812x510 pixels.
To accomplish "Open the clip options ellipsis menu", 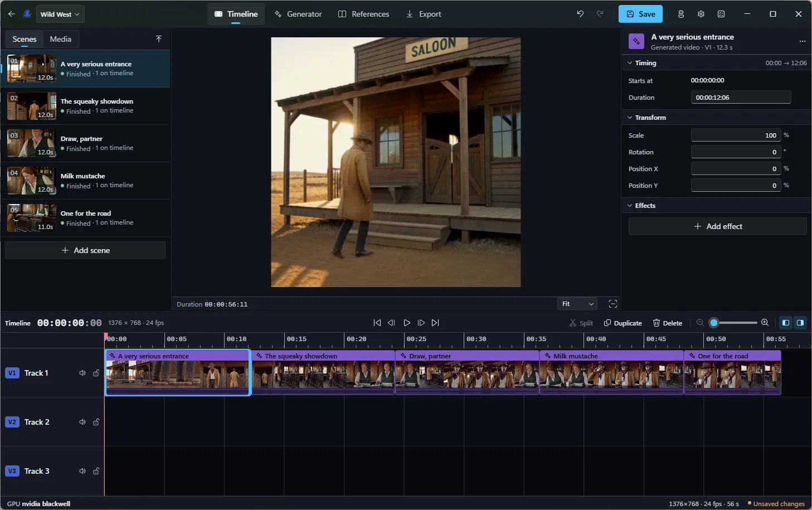I will point(803,41).
